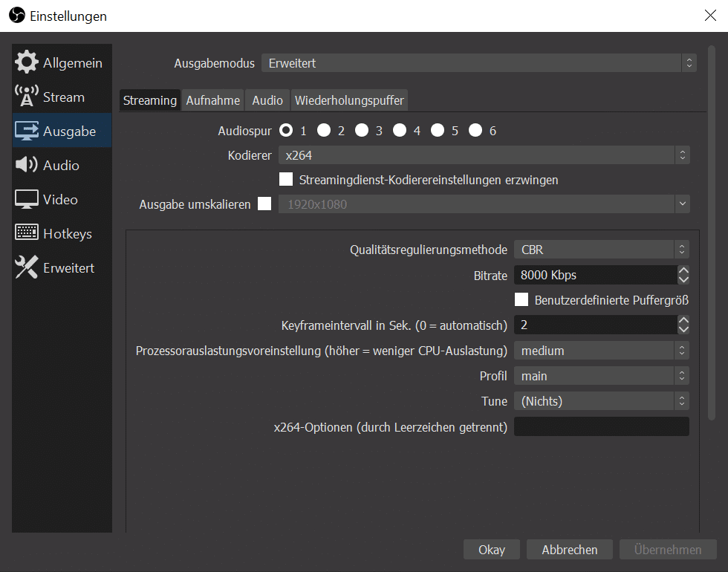Open the Qualitätsregulierungsmethode CBR dropdown
The image size is (728, 572).
click(601, 250)
